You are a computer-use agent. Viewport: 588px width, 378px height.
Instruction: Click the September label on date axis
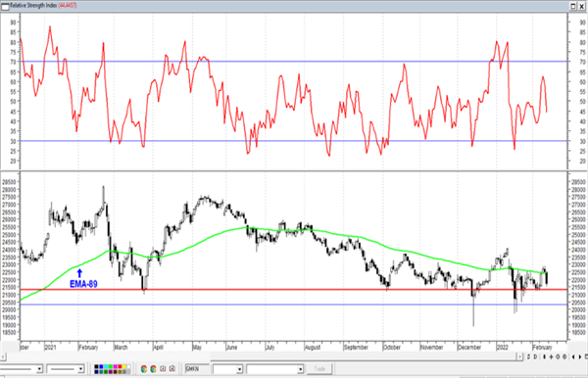tap(356, 348)
